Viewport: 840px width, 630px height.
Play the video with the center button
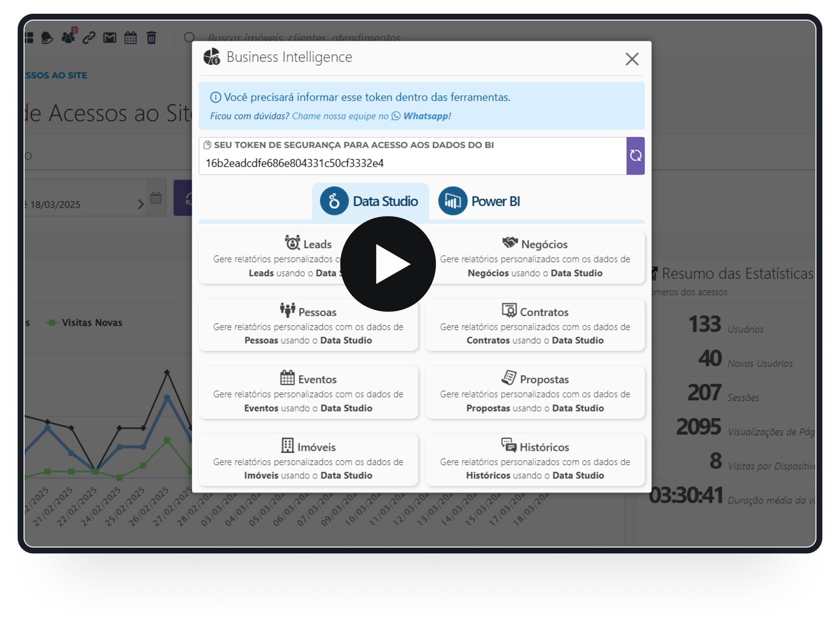[x=388, y=264]
